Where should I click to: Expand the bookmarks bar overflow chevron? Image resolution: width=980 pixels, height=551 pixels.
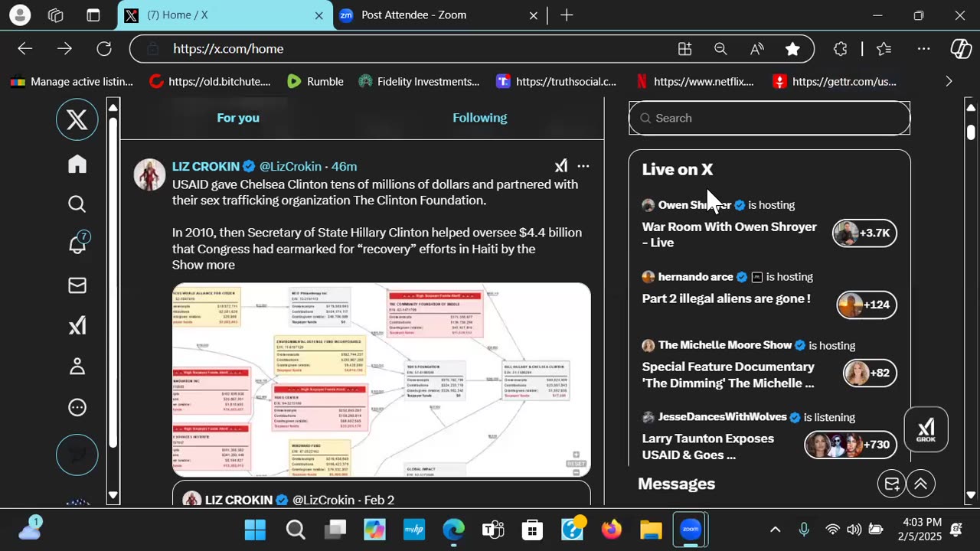pos(949,81)
